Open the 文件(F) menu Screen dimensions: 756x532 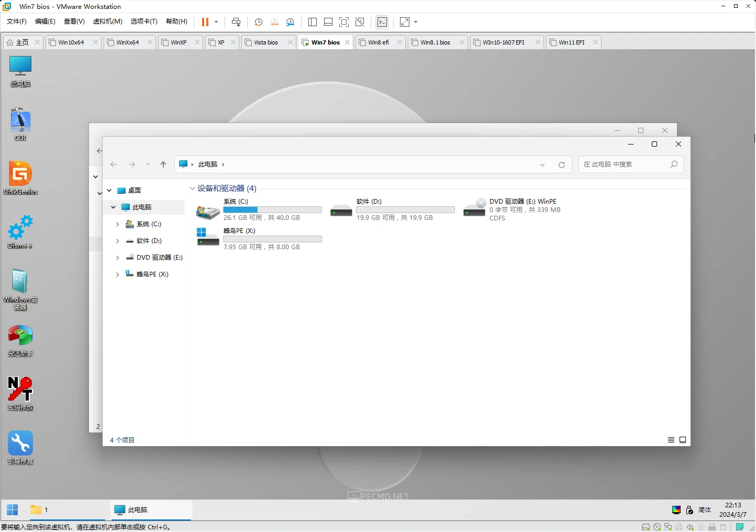point(17,21)
